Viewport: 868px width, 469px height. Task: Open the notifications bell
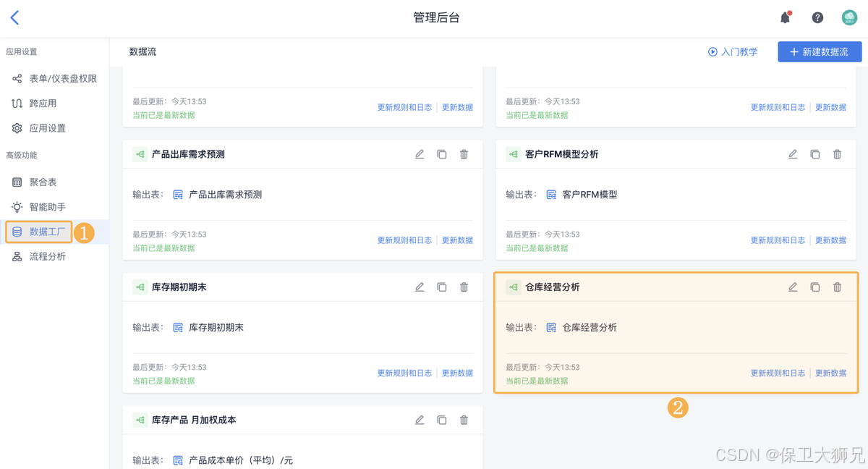coord(786,17)
